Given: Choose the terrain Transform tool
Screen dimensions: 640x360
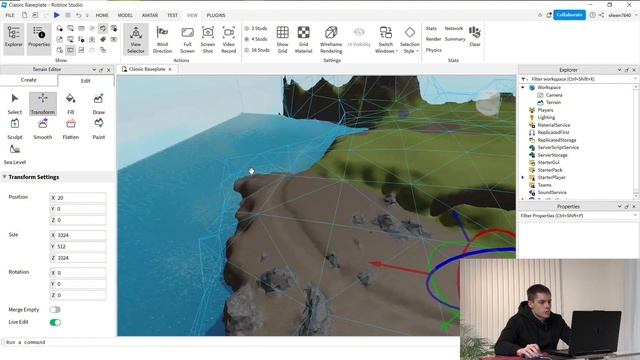Looking at the screenshot, I should 43,104.
